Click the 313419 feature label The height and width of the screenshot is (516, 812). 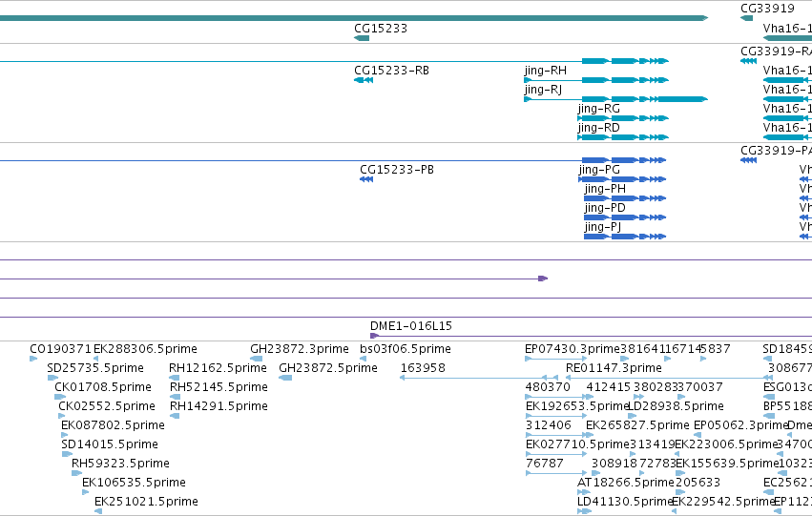[653, 444]
